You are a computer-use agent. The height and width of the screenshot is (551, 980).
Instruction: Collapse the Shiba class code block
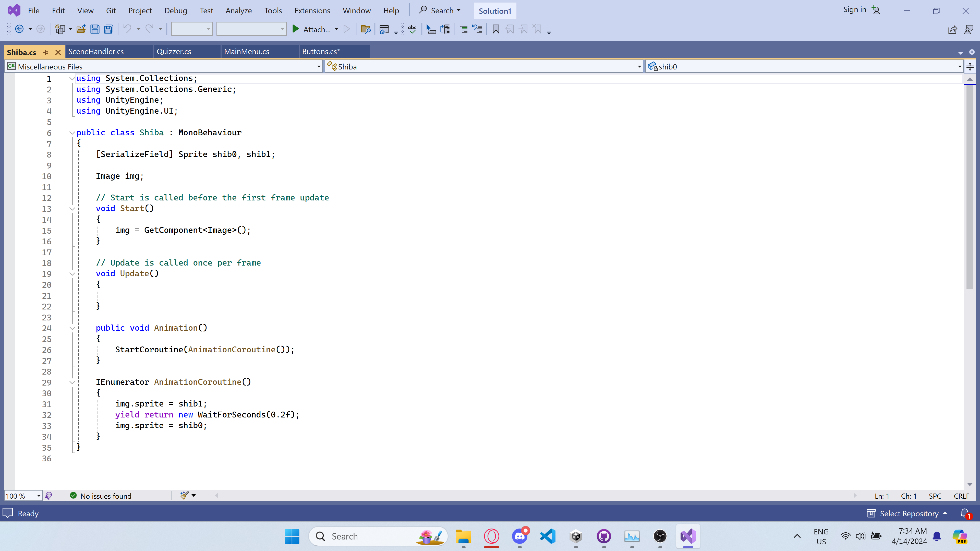(72, 133)
